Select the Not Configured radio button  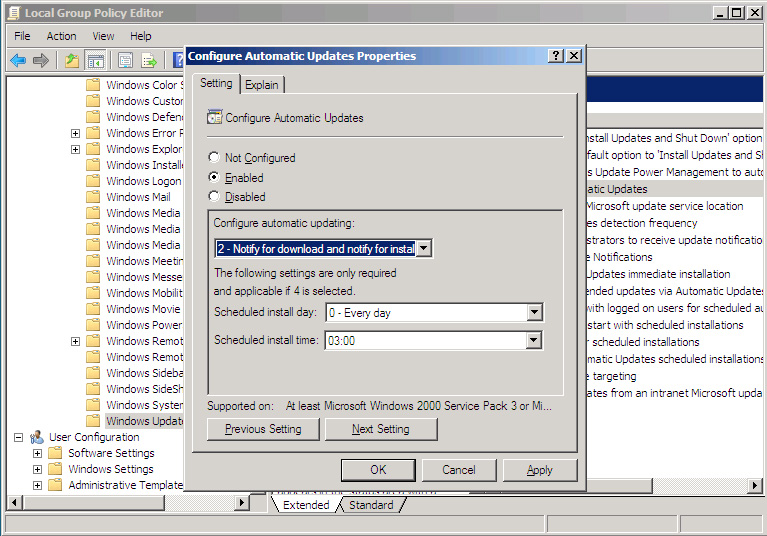(214, 157)
